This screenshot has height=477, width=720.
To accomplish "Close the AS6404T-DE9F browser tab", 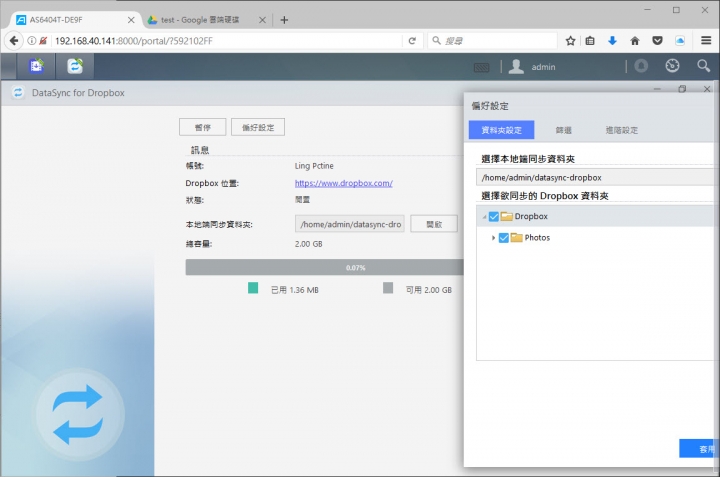I will [x=131, y=20].
